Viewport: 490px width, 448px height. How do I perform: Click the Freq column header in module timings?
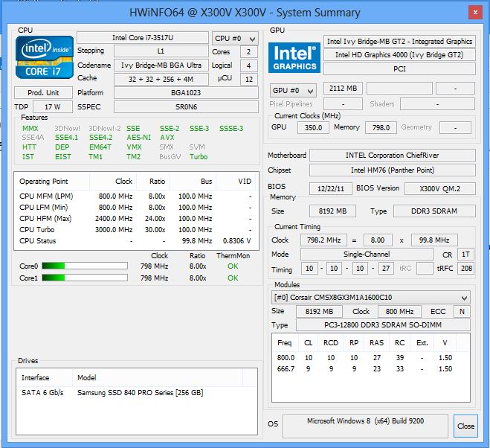(285, 343)
